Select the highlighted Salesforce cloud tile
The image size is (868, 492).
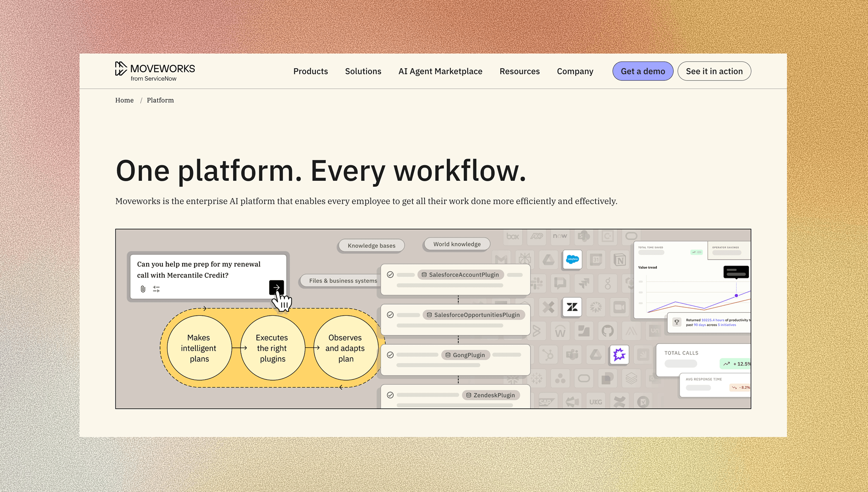click(572, 259)
